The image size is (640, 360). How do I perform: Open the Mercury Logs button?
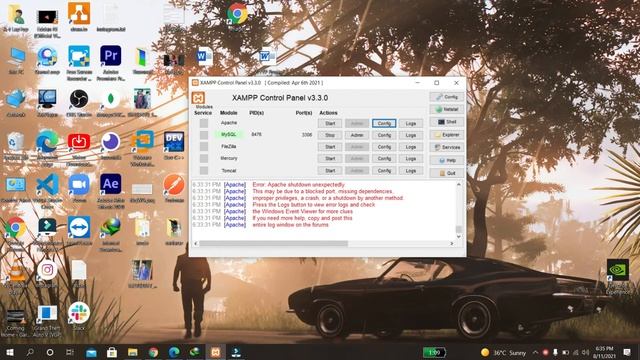411,159
